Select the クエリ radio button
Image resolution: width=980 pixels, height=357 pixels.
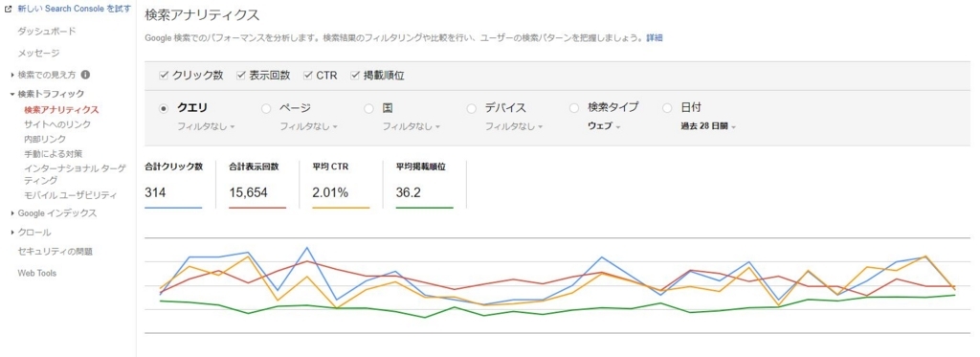[x=164, y=108]
